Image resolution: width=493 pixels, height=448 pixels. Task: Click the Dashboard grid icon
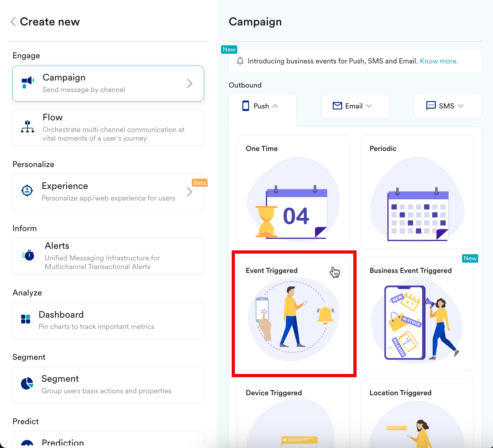pos(26,319)
